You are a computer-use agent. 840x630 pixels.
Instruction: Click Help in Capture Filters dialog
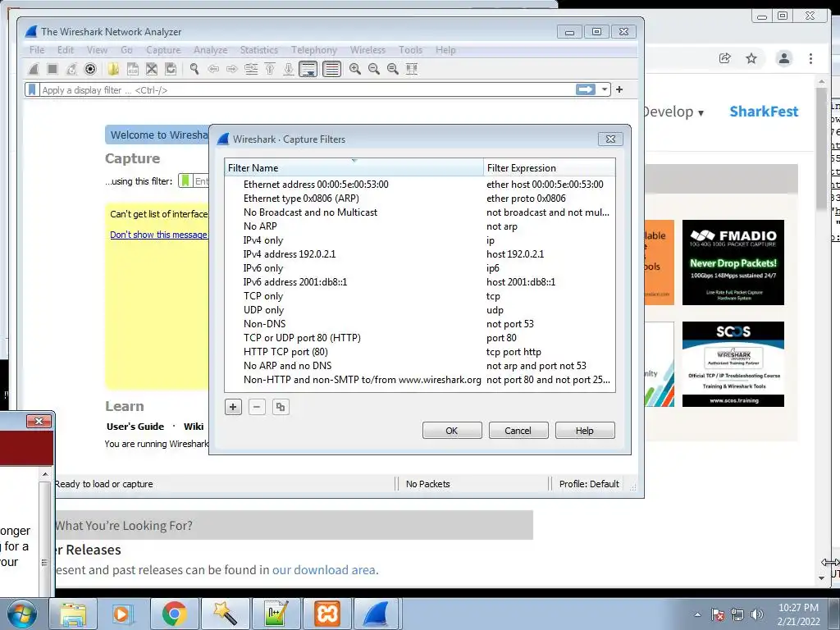tap(584, 430)
